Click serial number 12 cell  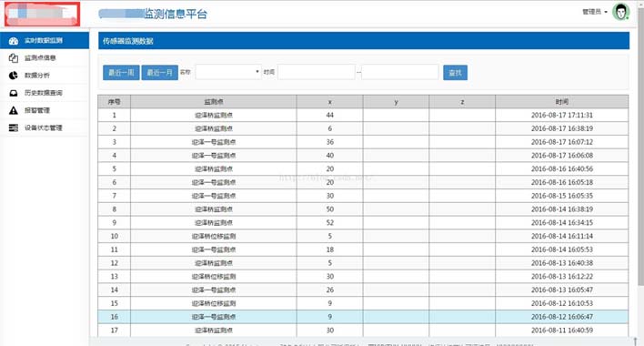(x=115, y=263)
